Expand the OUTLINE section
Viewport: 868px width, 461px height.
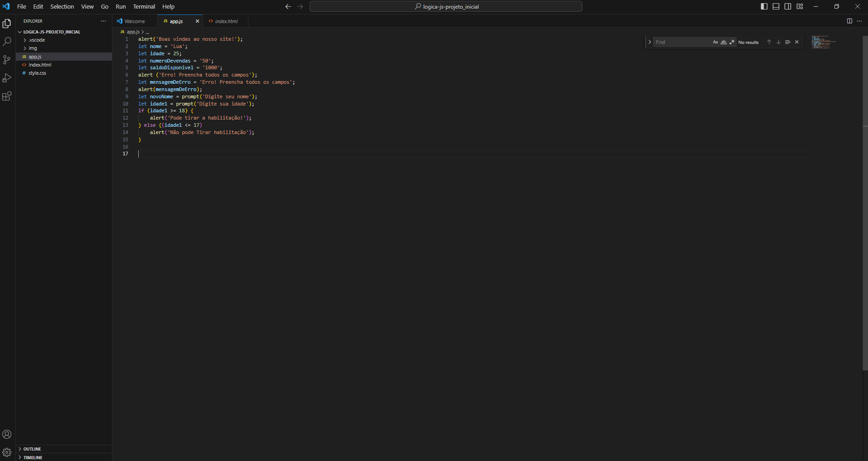click(x=64, y=449)
